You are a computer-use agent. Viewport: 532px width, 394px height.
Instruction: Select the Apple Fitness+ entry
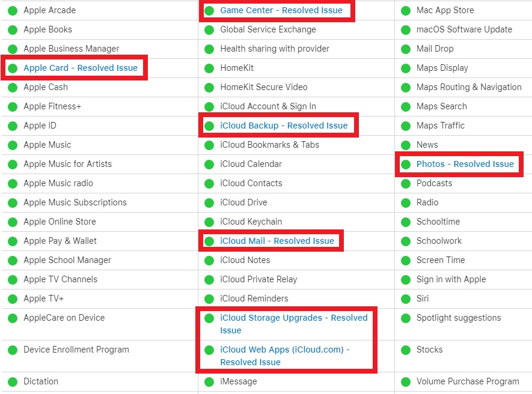52,106
